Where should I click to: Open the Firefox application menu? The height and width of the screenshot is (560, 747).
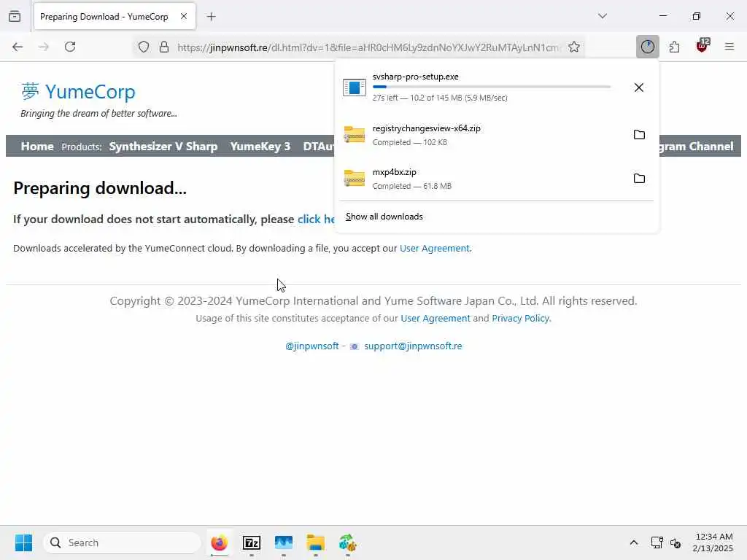point(729,47)
